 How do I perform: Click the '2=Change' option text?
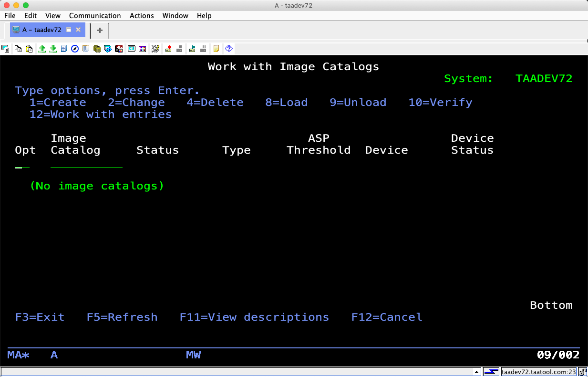click(136, 103)
